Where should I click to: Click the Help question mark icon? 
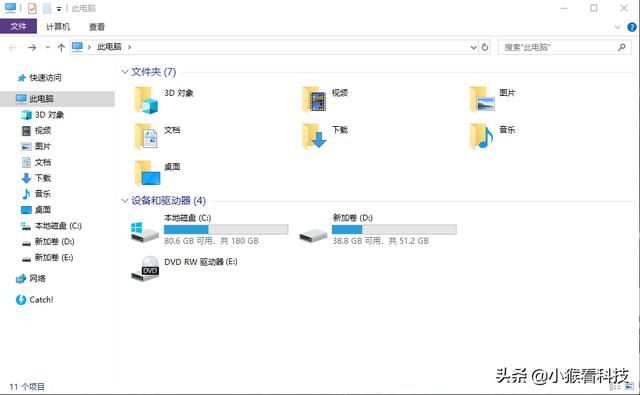(631, 27)
